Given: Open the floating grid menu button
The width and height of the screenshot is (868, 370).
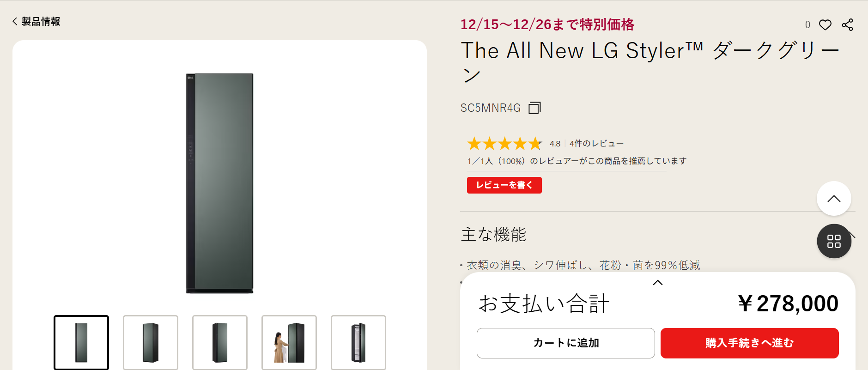Looking at the screenshot, I should tap(834, 241).
